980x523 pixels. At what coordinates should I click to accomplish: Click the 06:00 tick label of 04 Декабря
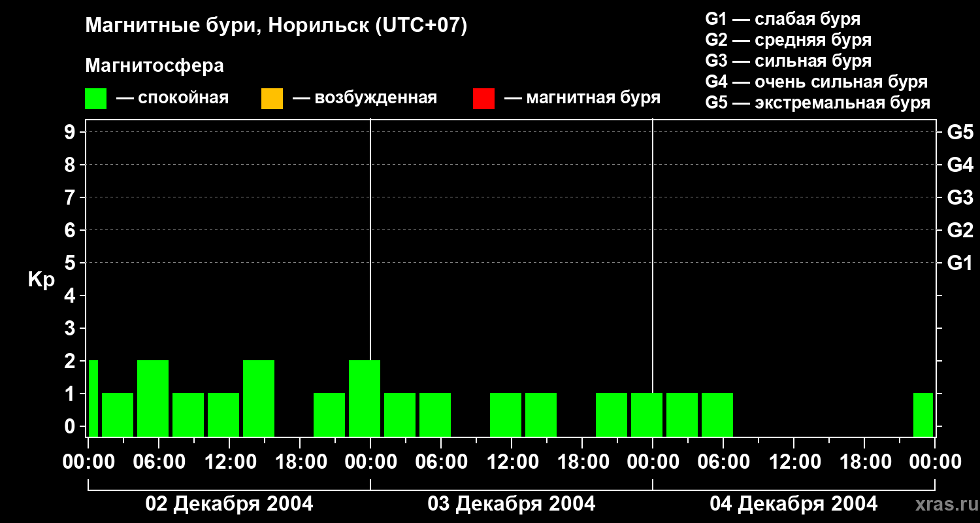[723, 462]
